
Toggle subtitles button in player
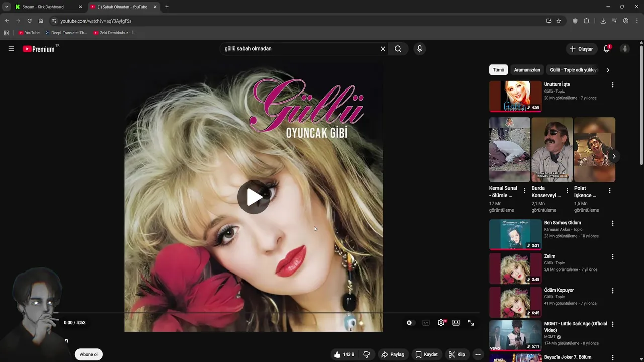426,323
